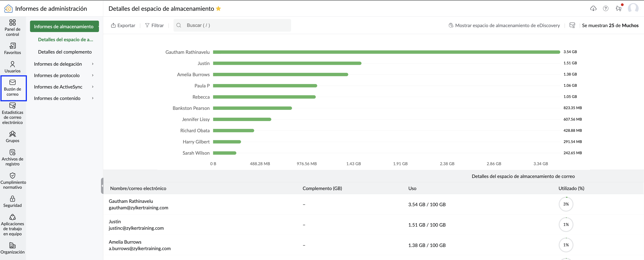
Task: Click the search magnifier icon
Action: pos(178,25)
